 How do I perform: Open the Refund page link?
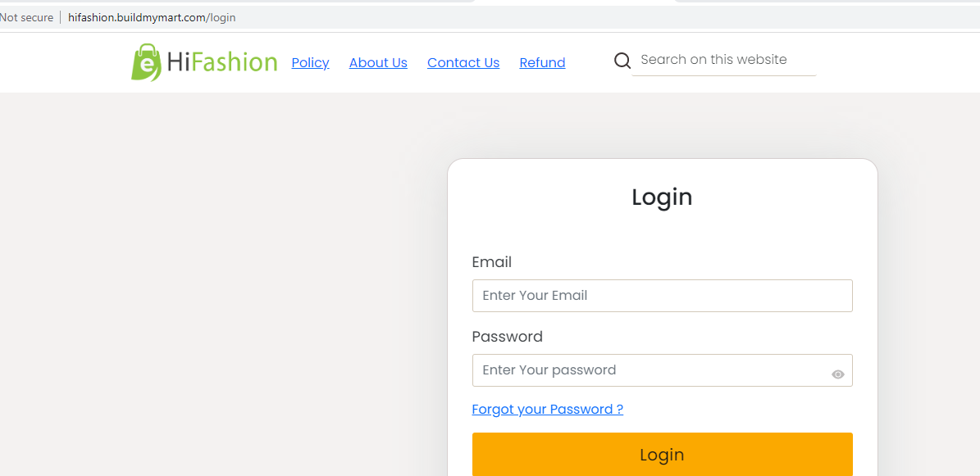543,62
